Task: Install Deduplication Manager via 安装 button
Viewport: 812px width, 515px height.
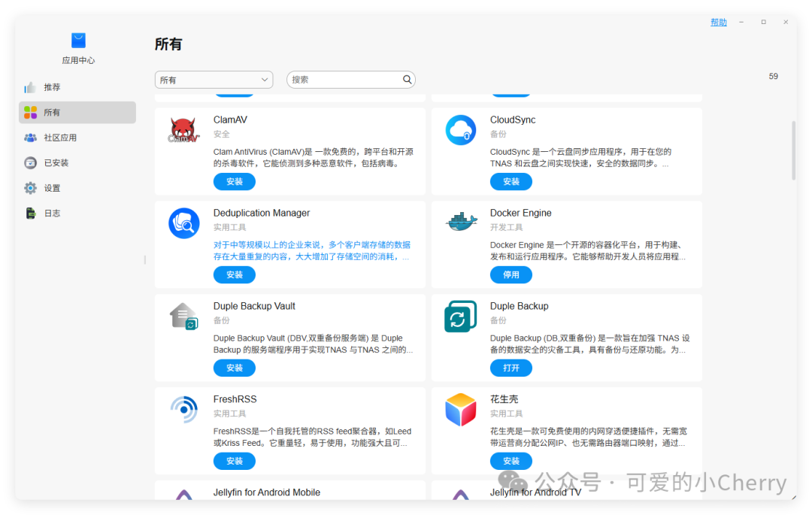Action: [235, 275]
